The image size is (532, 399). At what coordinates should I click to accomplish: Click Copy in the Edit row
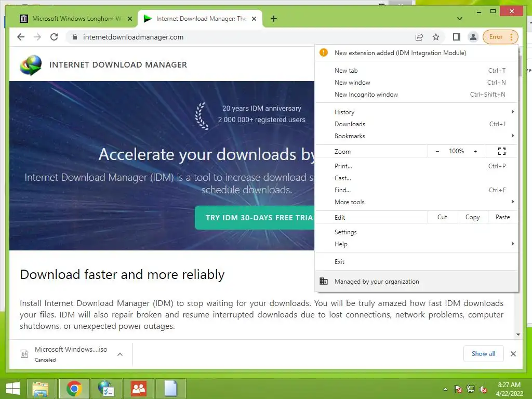(473, 217)
